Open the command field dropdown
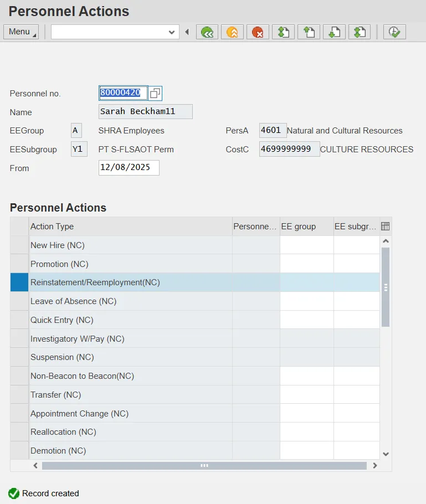This screenshot has height=504, width=426. (x=171, y=32)
